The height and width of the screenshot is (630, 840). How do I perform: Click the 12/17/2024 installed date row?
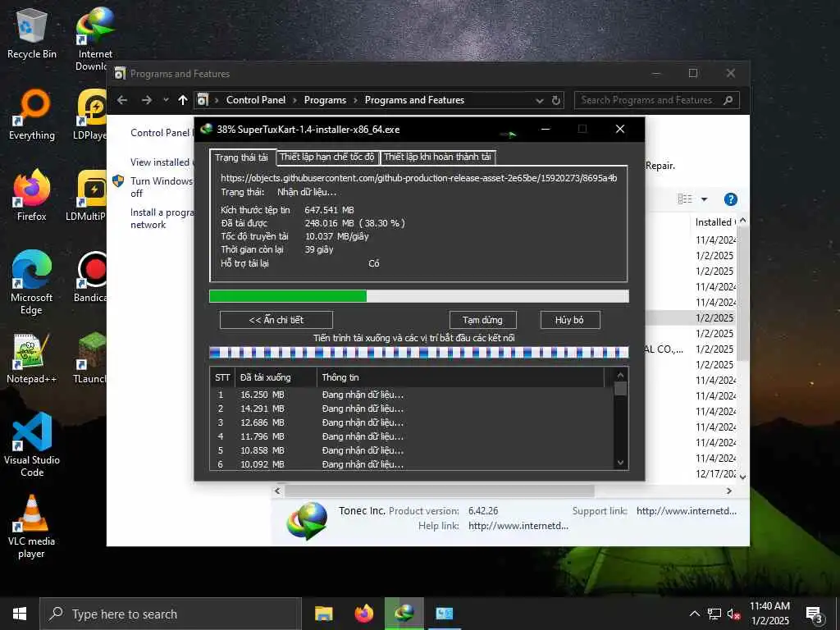[716, 473]
